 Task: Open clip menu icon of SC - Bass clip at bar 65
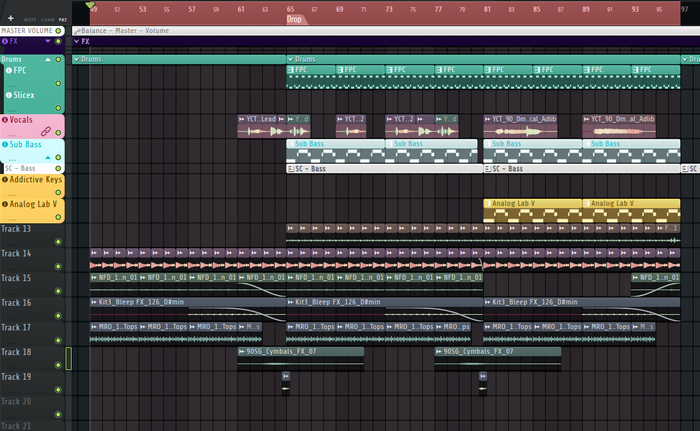[291, 169]
